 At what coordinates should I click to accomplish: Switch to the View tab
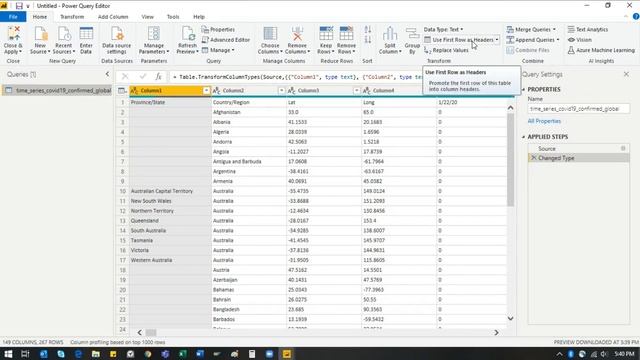tap(147, 17)
